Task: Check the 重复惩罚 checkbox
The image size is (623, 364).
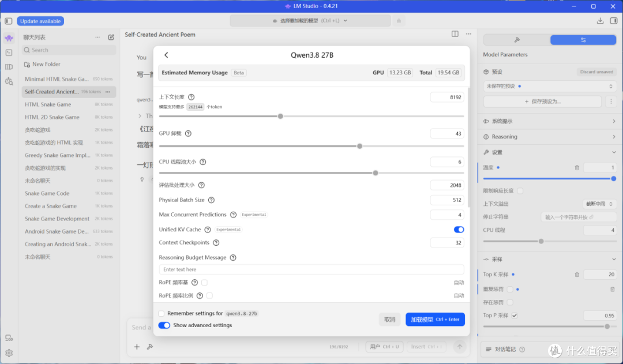Action: tap(510, 289)
